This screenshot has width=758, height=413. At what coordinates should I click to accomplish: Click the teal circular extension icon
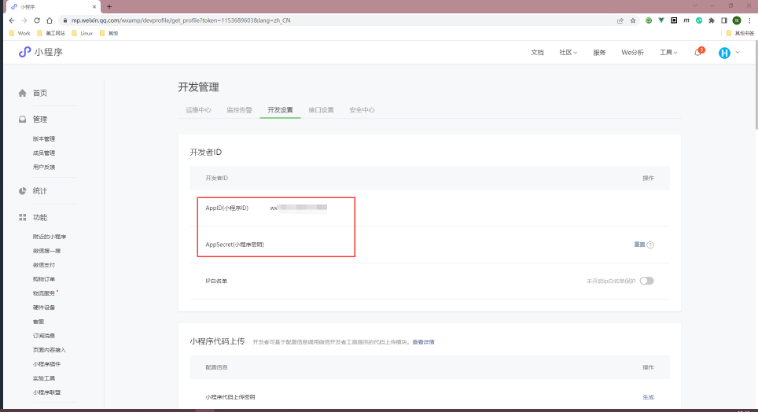[699, 20]
